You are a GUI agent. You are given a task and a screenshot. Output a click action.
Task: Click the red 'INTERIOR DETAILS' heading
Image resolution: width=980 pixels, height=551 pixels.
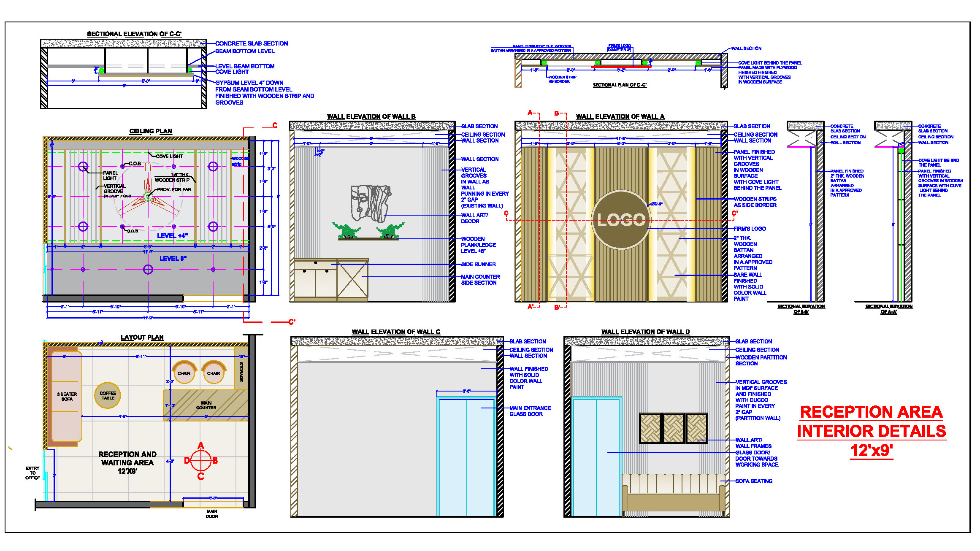point(871,431)
